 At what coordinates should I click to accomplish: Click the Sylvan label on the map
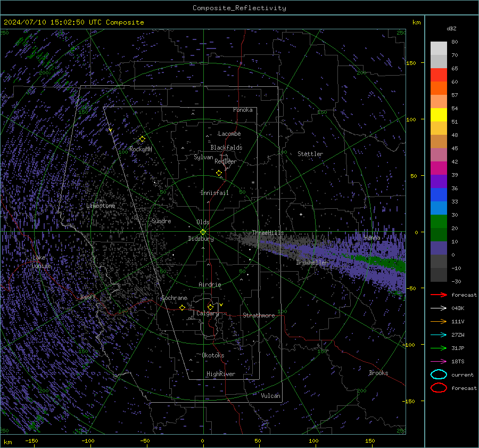click(203, 157)
